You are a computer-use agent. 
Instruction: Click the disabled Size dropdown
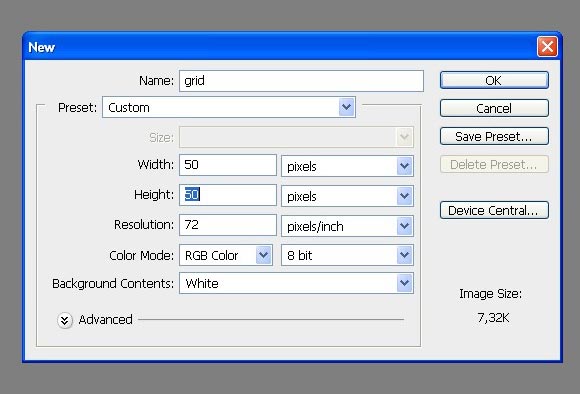(296, 137)
